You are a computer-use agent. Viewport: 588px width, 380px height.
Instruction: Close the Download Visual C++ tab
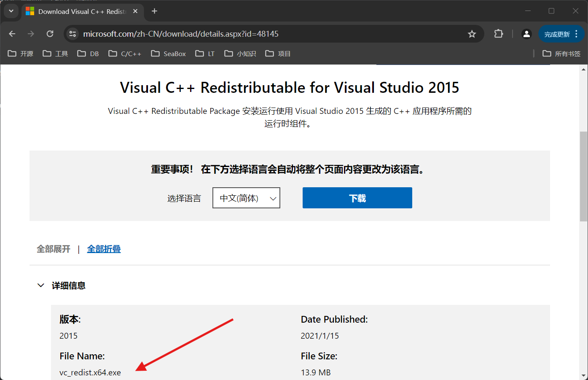135,11
